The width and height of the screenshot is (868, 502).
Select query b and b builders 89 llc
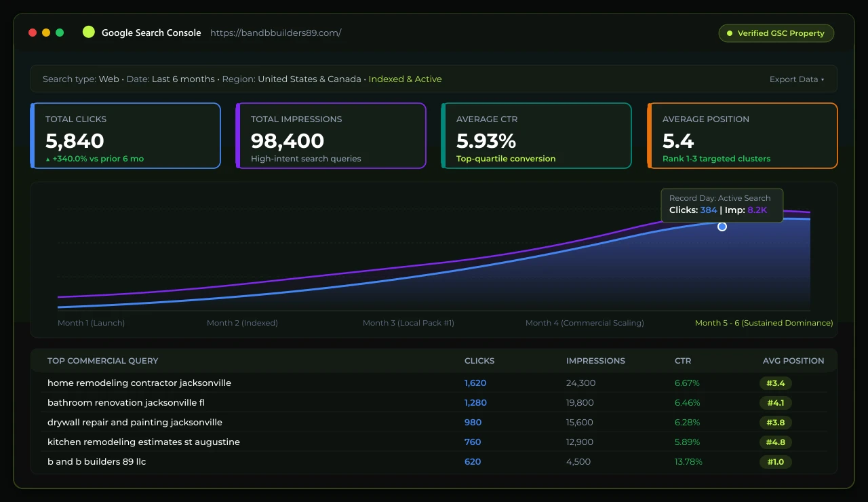click(x=97, y=462)
